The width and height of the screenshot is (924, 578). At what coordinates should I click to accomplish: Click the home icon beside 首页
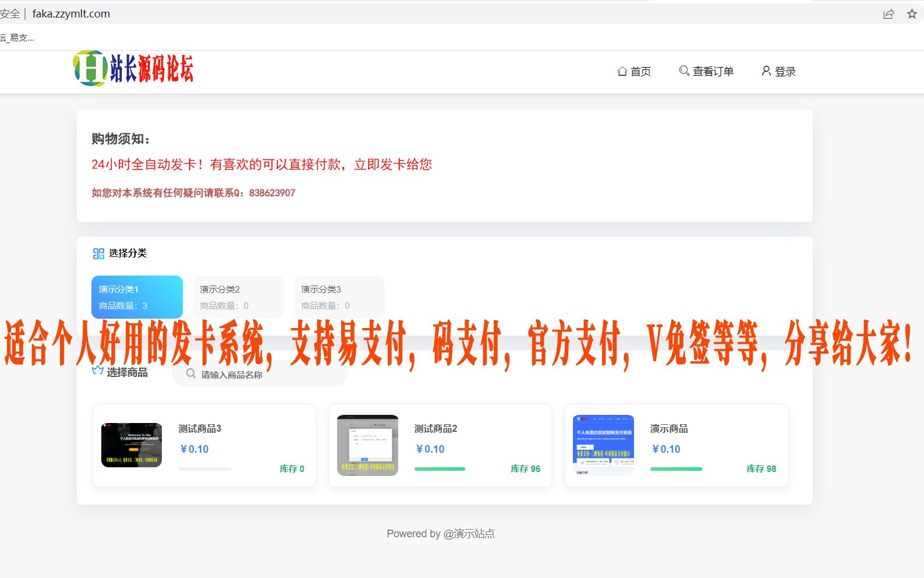pos(622,71)
